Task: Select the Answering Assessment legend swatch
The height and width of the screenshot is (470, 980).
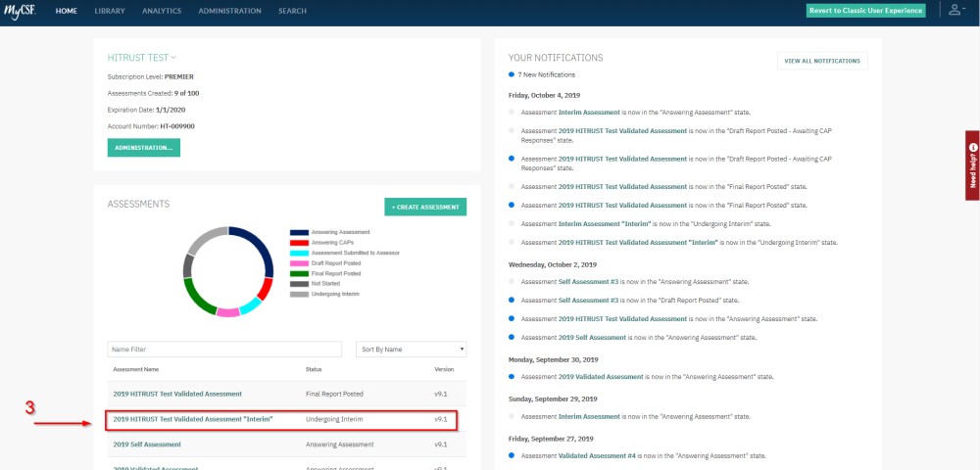Action: click(x=299, y=232)
